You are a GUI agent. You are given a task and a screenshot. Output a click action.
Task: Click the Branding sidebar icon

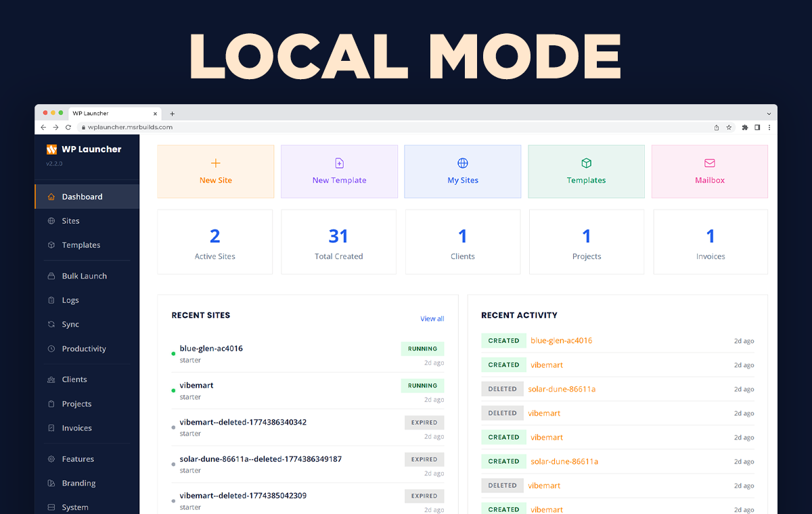point(51,484)
